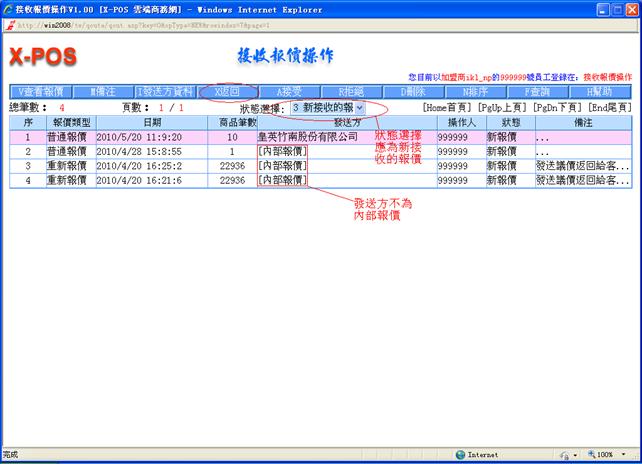This screenshot has width=642, height=464.
Task: Click the Internet Explorer title bar icon
Action: pos(9,7)
